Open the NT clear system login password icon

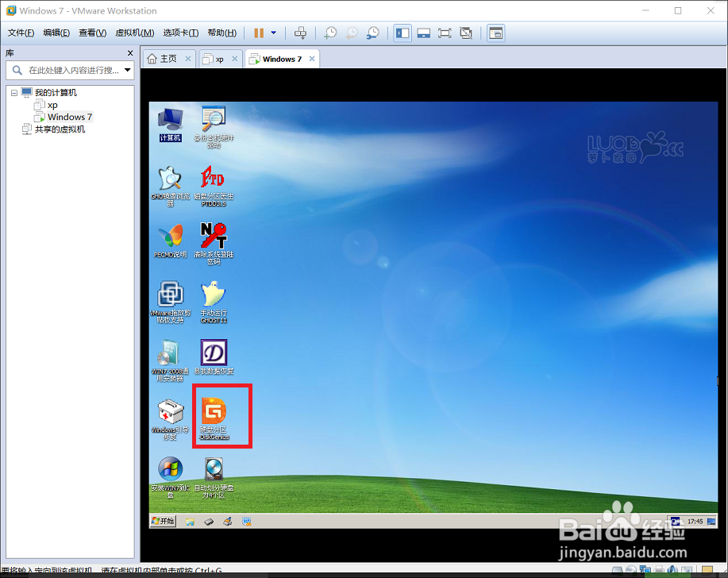pos(214,243)
